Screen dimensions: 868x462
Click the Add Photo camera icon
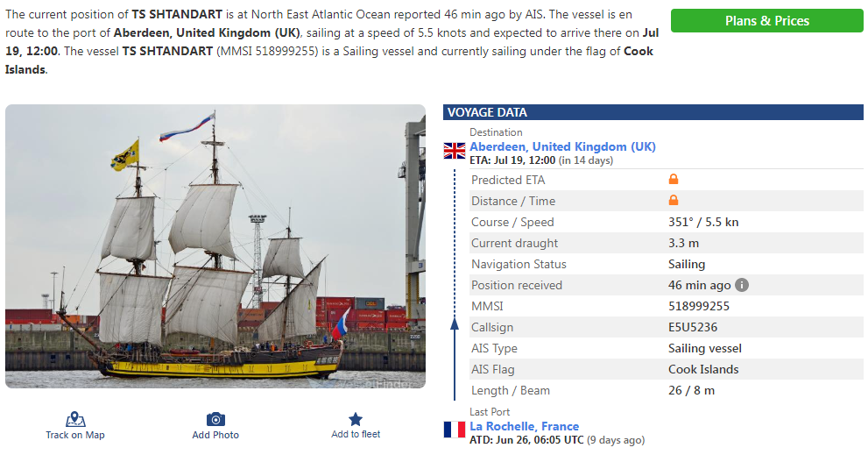(215, 419)
